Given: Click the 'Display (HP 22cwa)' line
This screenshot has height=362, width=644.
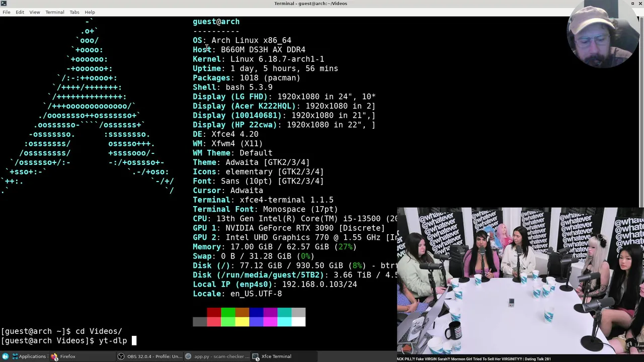Looking at the screenshot, I should tap(284, 125).
